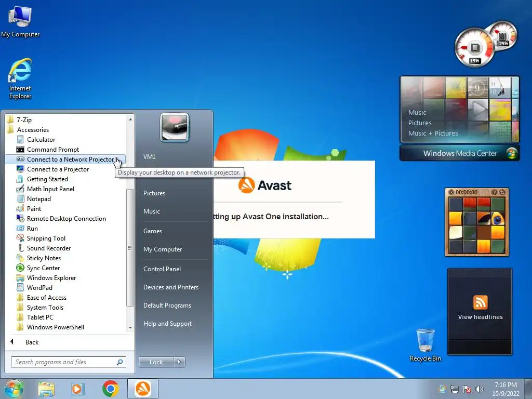Expand the 7-Zip folder

[24, 120]
